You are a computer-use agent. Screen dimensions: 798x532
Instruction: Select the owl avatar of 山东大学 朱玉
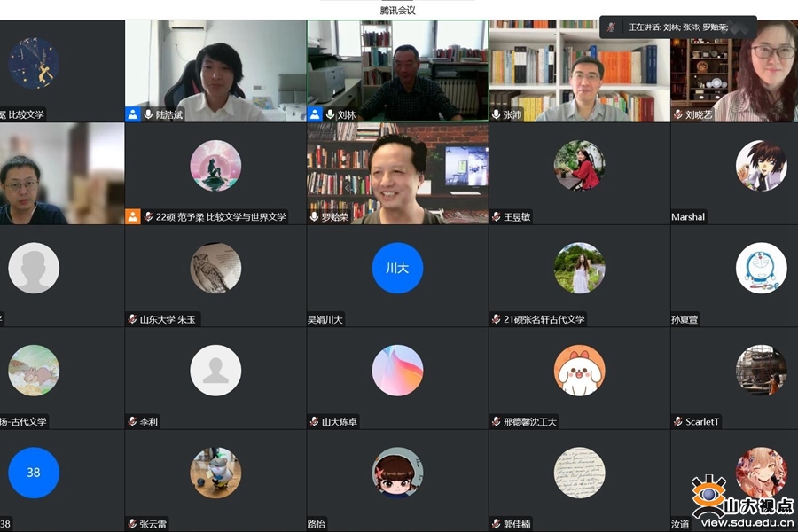point(215,268)
